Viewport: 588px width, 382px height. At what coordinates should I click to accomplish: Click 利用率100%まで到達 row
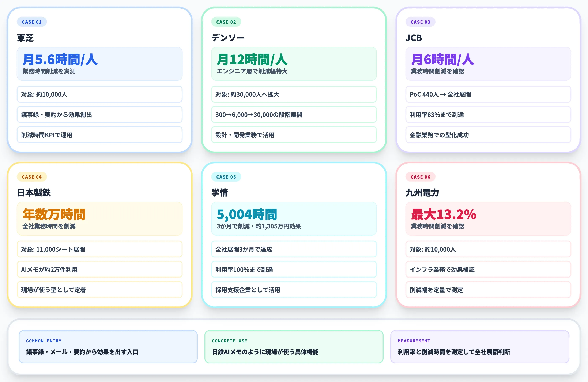click(294, 269)
